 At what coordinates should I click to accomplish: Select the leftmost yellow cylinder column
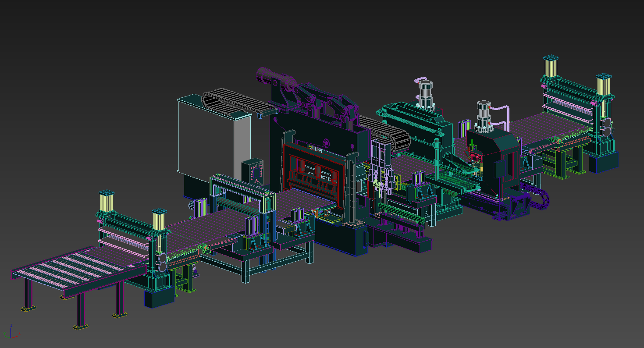[x=106, y=203]
